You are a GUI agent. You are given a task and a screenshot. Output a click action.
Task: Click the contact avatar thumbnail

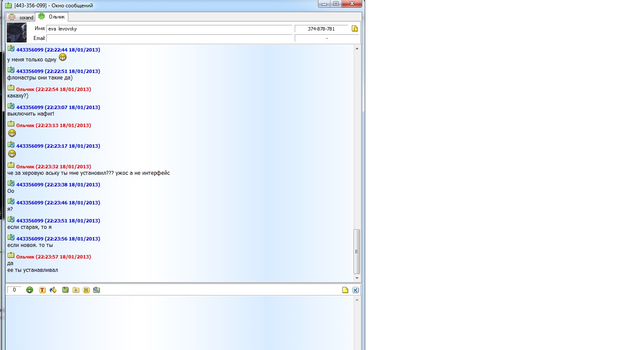(x=17, y=33)
